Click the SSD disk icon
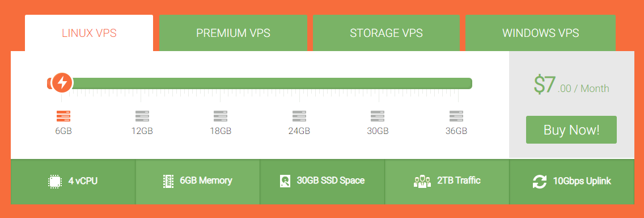Viewport: 644px width, 218px height. 285,182
